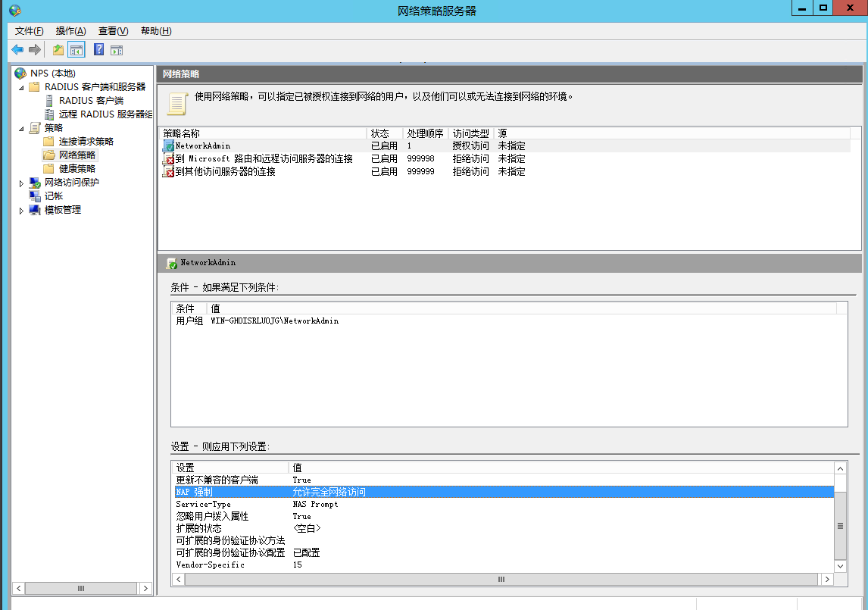Open the 操作(A) menu
The width and height of the screenshot is (868, 610).
(x=70, y=31)
